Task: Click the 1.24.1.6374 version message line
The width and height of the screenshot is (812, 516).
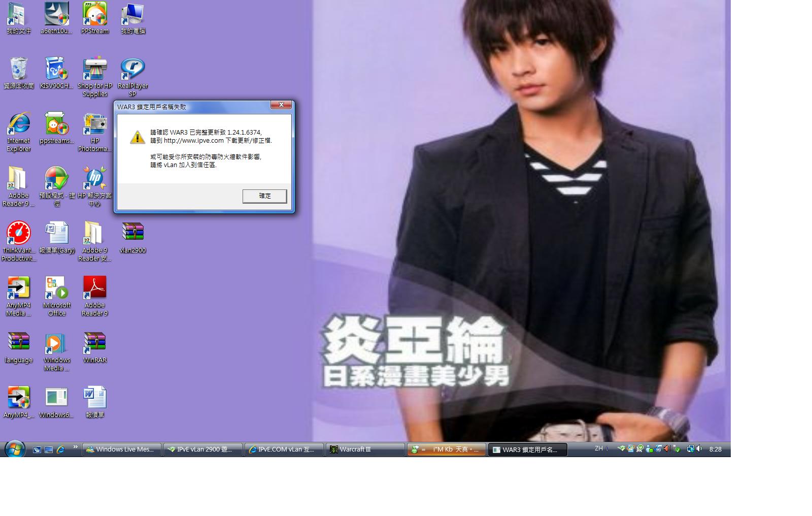Action: (206, 133)
